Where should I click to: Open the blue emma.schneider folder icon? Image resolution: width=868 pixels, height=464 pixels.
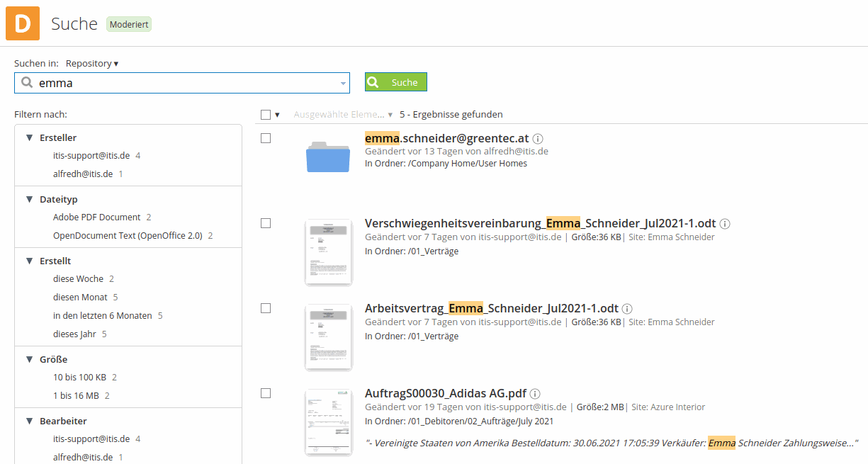coord(328,157)
